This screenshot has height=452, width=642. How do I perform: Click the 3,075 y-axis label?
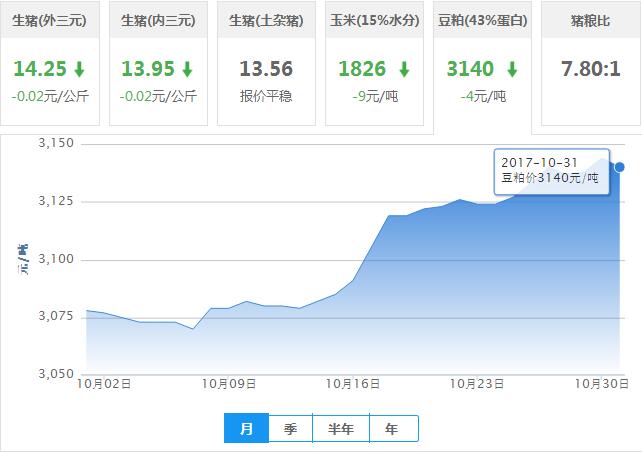coord(56,316)
